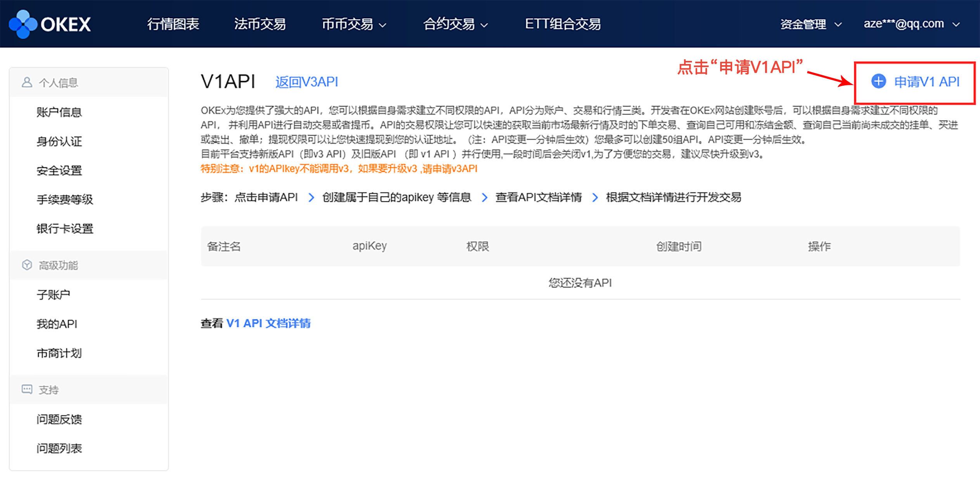Screen dimensions: 980x484
Task: Open 问题列表 in the sidebar
Action: click(x=59, y=448)
